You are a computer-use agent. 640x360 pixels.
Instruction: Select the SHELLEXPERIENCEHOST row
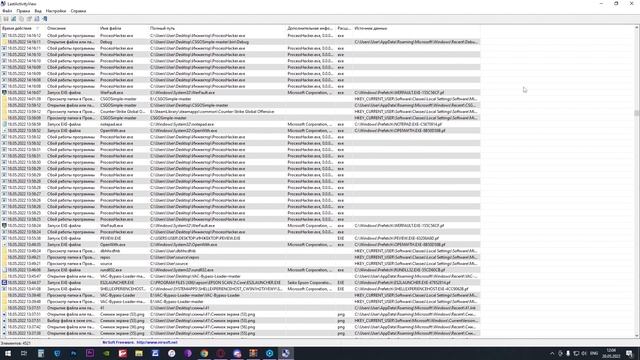click(240, 289)
